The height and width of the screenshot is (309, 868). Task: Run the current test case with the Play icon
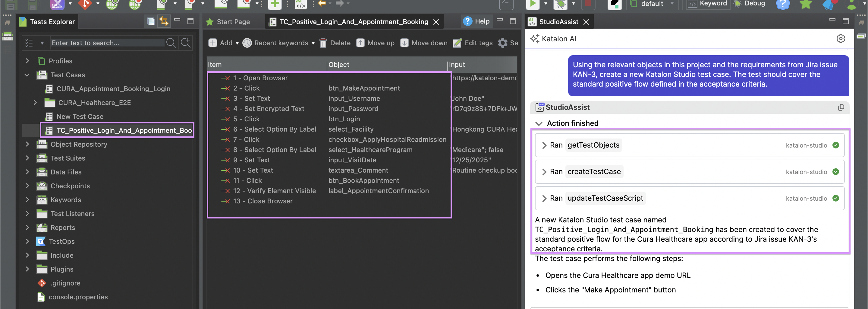[533, 4]
